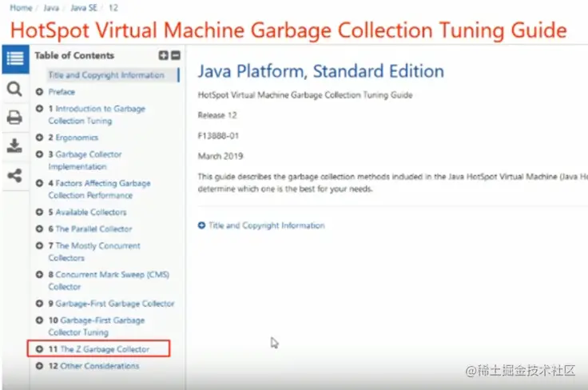
Task: Open Preface link in contents
Action: [x=62, y=92]
